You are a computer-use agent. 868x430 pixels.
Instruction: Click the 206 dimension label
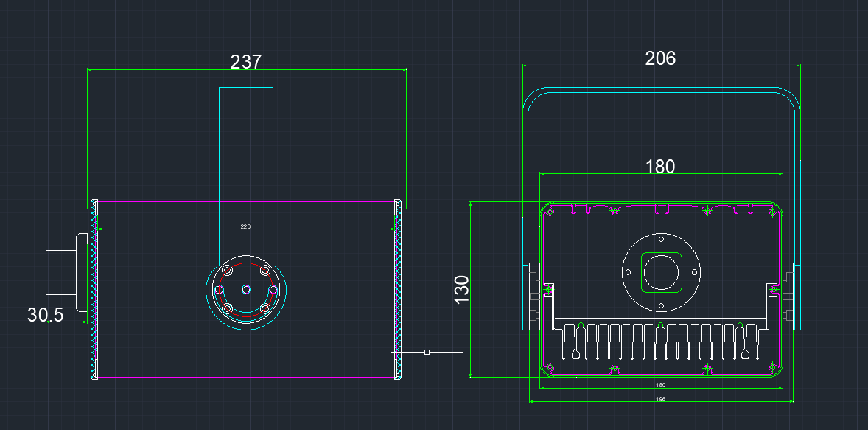[660, 58]
